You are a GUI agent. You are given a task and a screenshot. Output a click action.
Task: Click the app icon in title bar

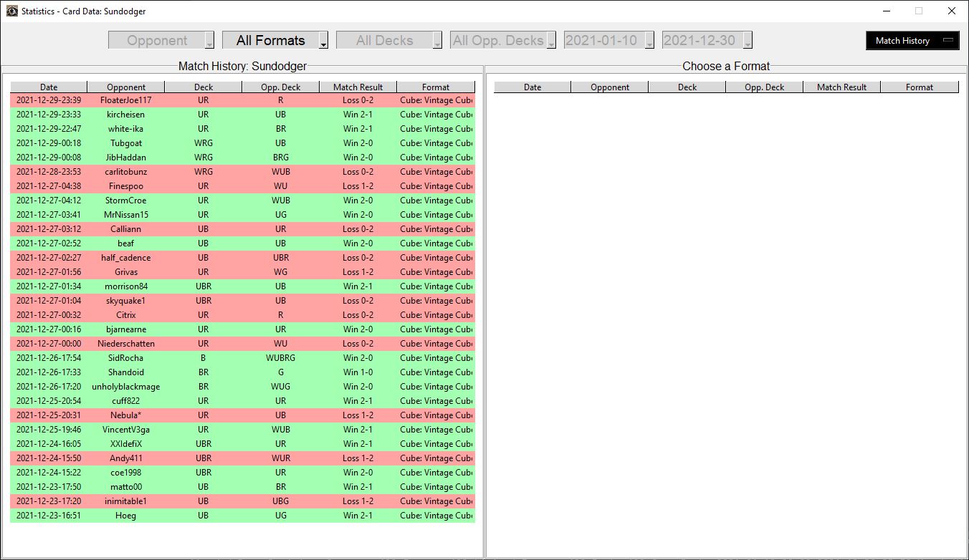click(x=12, y=11)
